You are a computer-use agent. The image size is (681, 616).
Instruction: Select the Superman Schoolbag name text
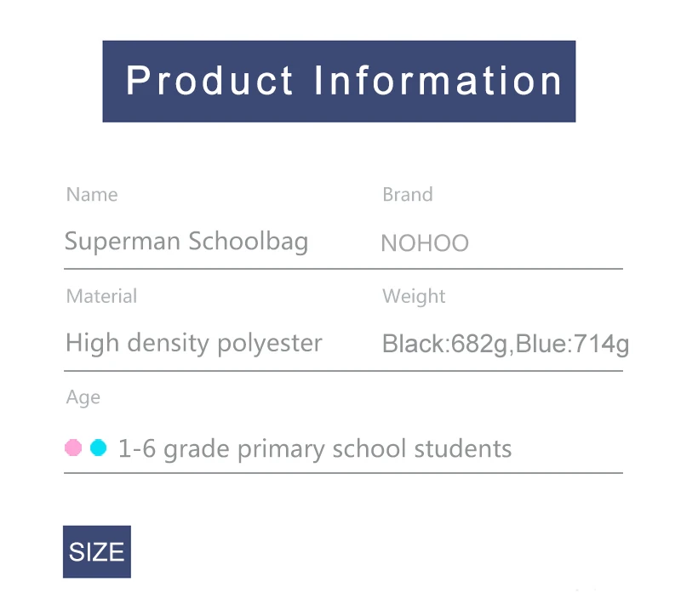tap(186, 242)
